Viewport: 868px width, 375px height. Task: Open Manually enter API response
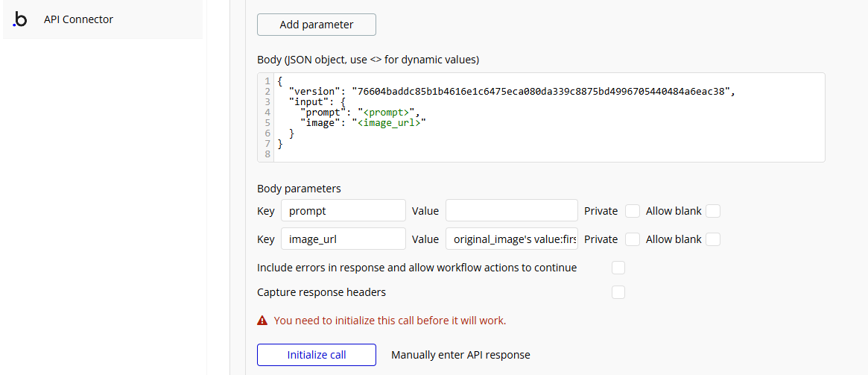(x=460, y=355)
